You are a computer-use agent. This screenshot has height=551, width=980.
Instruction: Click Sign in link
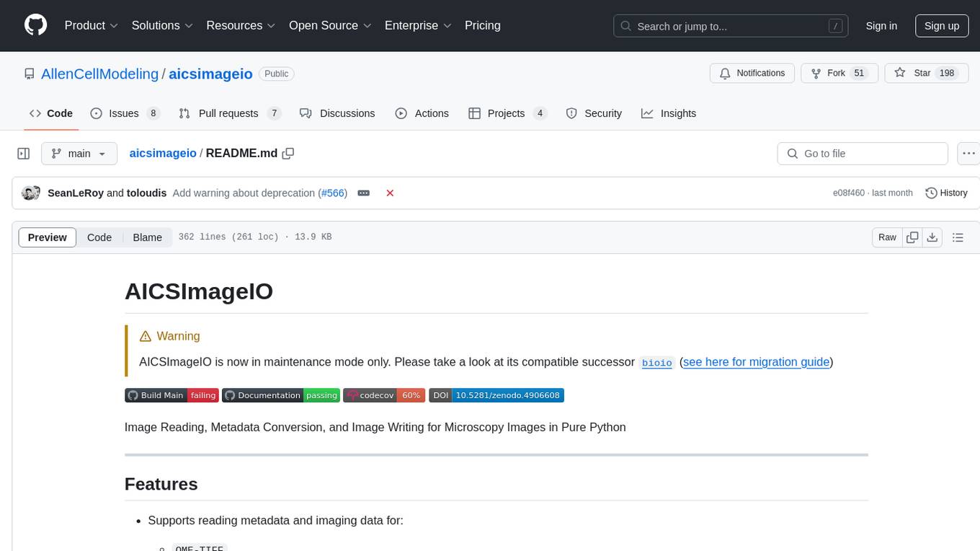pos(881,26)
